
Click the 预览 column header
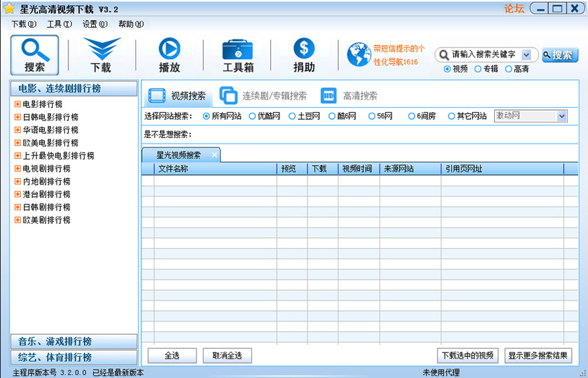coord(292,169)
